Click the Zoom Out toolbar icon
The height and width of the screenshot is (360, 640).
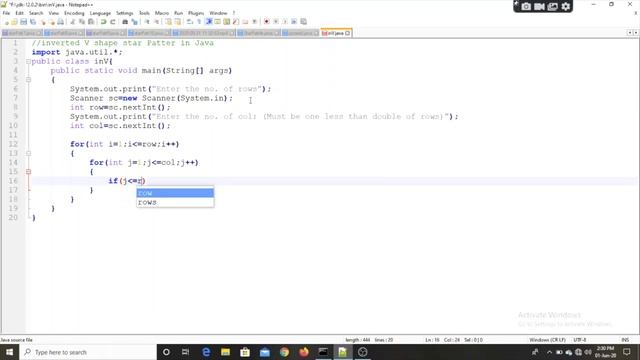tap(156, 22)
